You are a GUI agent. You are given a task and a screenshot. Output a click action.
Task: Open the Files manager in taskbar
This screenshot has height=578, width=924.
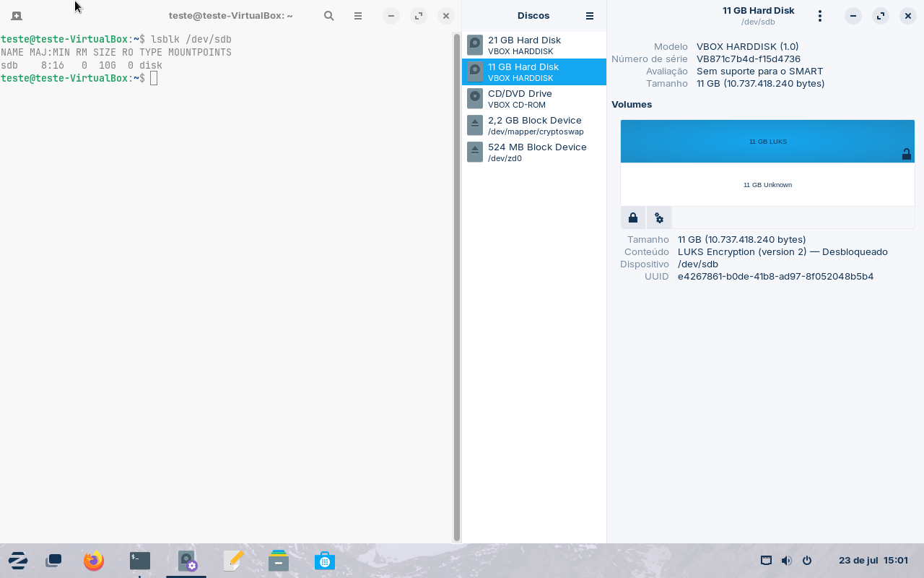(x=279, y=561)
